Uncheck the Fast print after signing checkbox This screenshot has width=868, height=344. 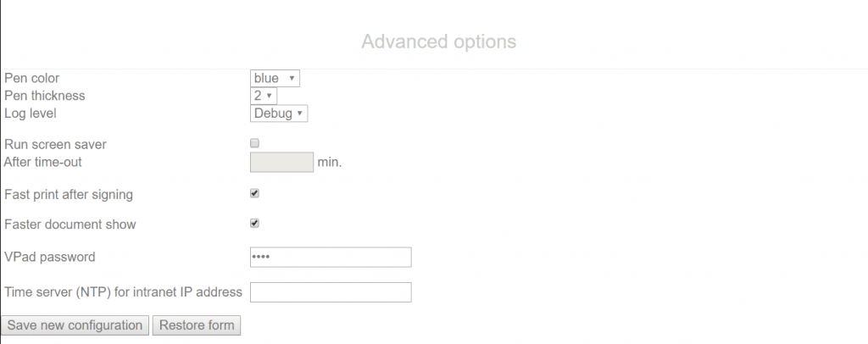(x=254, y=193)
